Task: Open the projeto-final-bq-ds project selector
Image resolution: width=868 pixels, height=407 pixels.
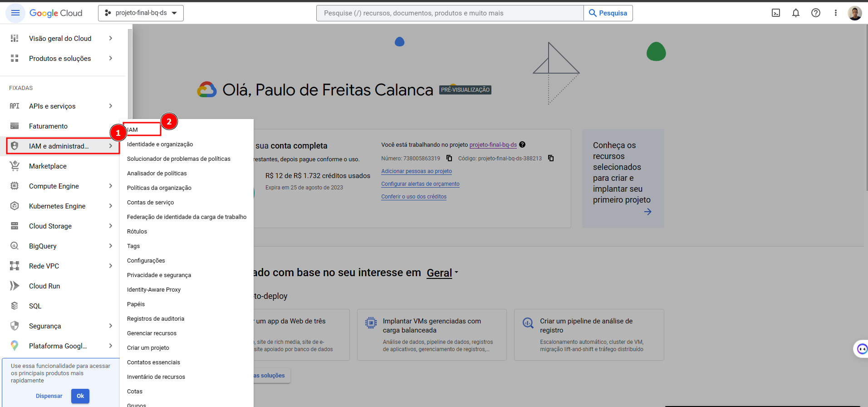Action: click(x=141, y=13)
